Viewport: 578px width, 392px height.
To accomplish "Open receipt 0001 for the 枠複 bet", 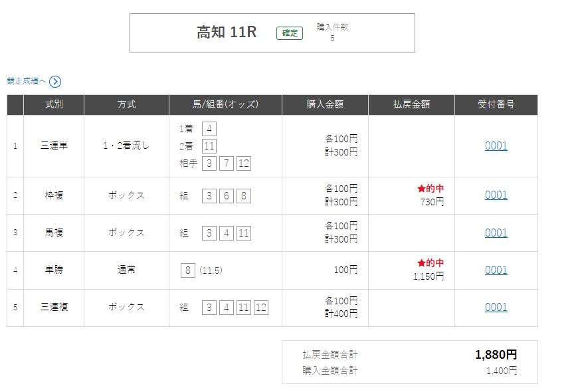I will (x=496, y=195).
